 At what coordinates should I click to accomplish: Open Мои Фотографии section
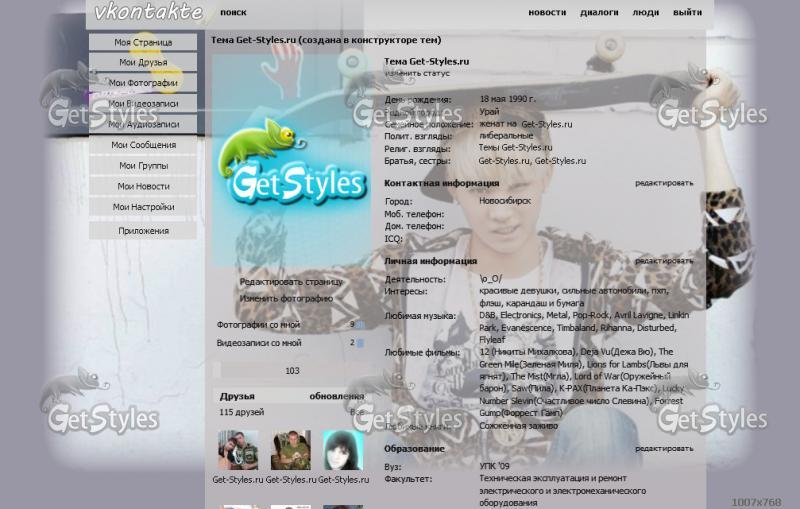(x=143, y=83)
